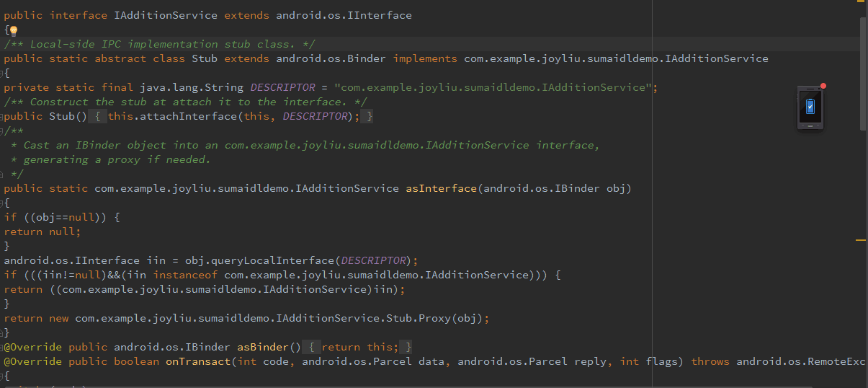
Task: Click the IAdditionService interface name in declaration
Action: coord(166,15)
